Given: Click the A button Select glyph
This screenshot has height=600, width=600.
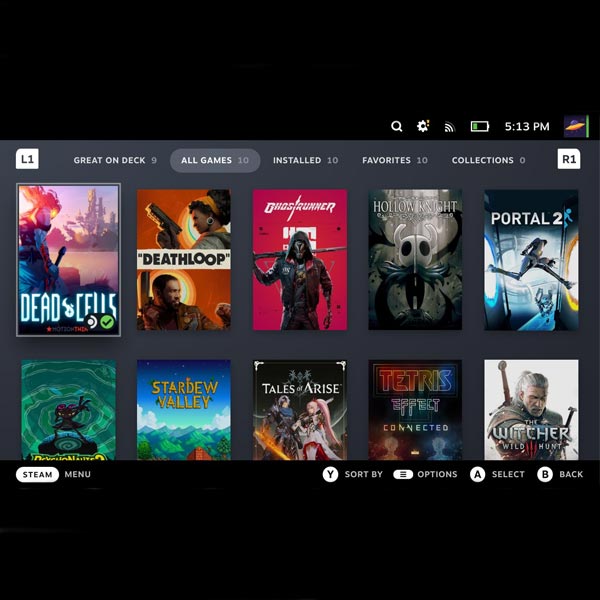Looking at the screenshot, I should [478, 474].
